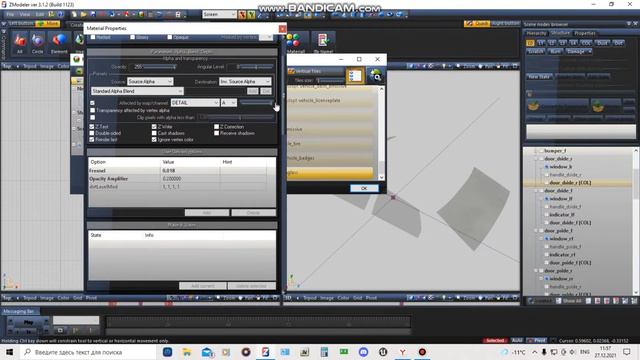Adjust the texture browser Tiles size slider
The image size is (640, 360).
(331, 80)
